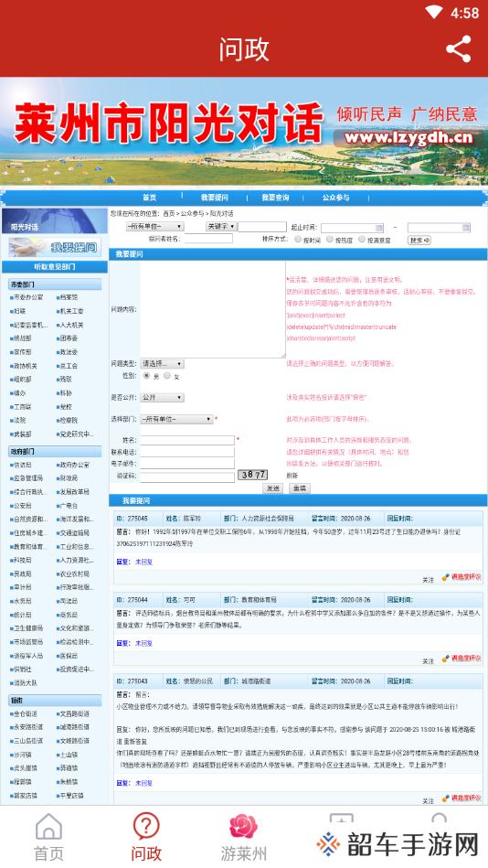Select the 男 gender radio button
This screenshot has height=868, width=488.
tap(146, 376)
